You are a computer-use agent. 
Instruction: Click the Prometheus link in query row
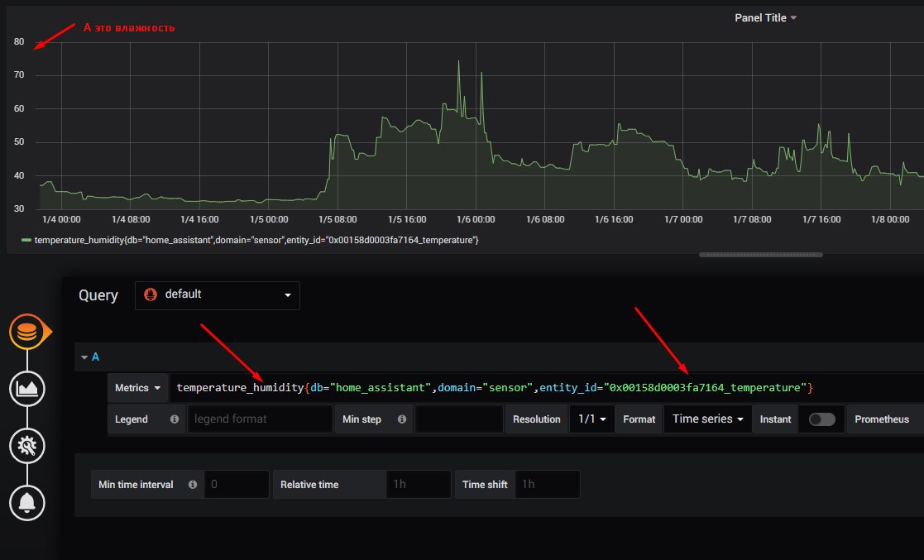pyautogui.click(x=882, y=419)
